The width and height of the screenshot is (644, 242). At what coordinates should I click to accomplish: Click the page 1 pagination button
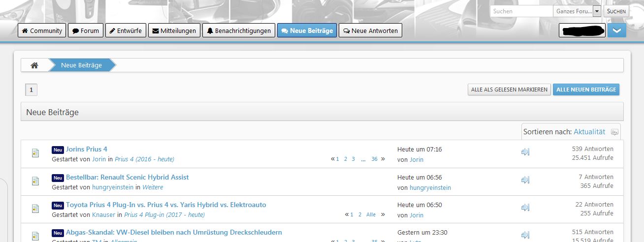click(31, 90)
